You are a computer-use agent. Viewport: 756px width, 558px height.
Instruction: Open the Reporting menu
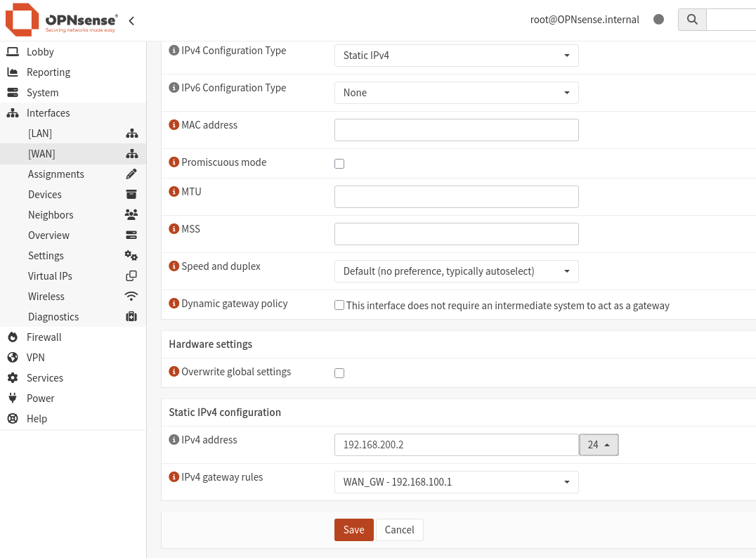click(48, 72)
